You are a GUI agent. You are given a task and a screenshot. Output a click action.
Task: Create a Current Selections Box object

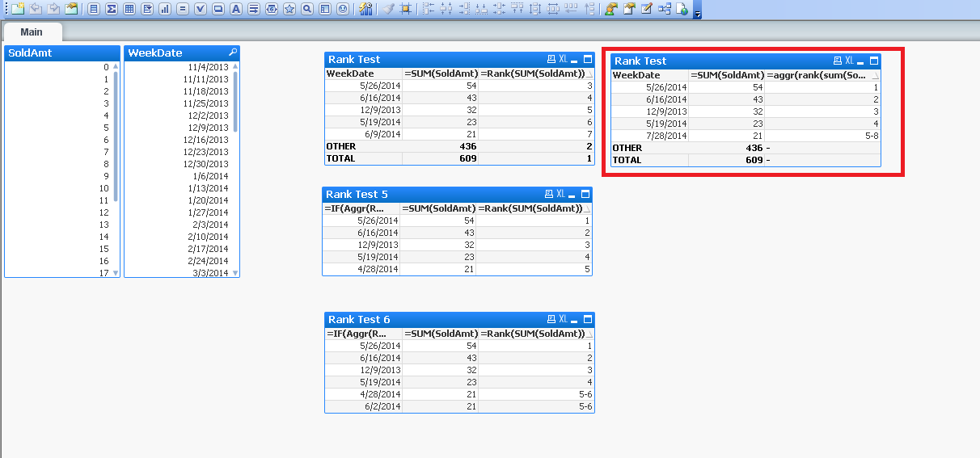pos(201,9)
